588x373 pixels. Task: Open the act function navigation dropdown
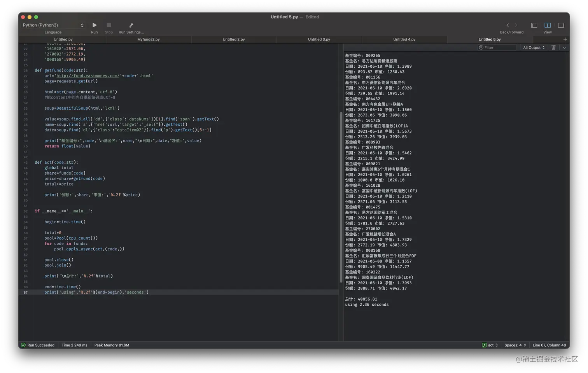pyautogui.click(x=490, y=345)
